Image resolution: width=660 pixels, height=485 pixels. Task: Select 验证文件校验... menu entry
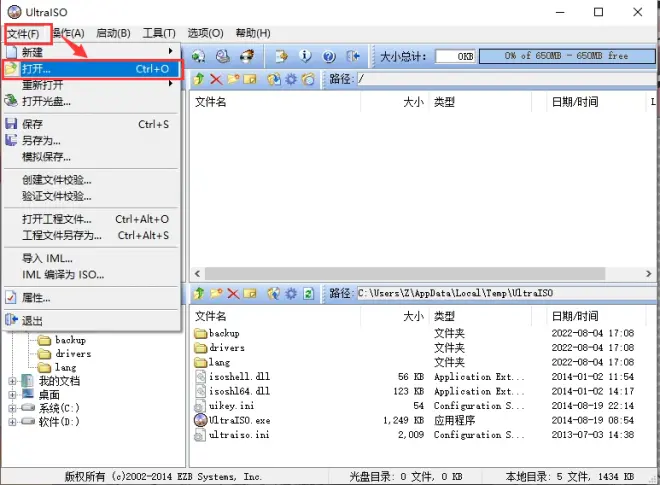click(x=92, y=196)
